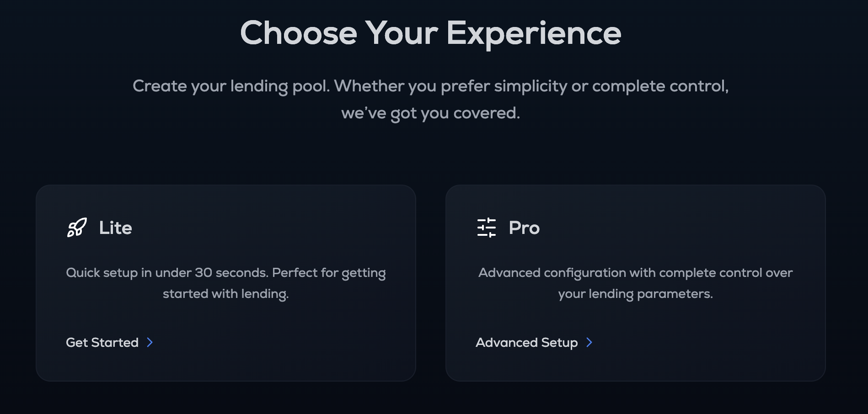
Task: Click blank card area right of Advanced Setup
Action: pos(709,342)
